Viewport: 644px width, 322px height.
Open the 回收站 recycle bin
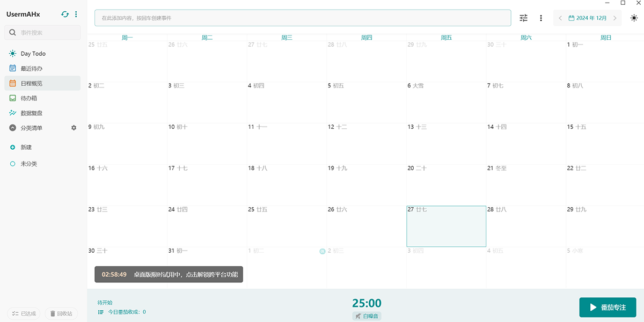point(61,313)
